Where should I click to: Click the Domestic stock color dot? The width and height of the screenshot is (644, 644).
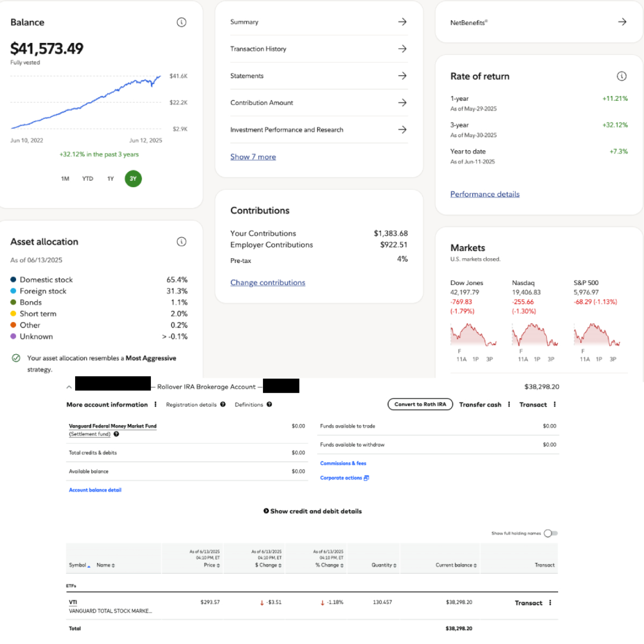(13, 280)
